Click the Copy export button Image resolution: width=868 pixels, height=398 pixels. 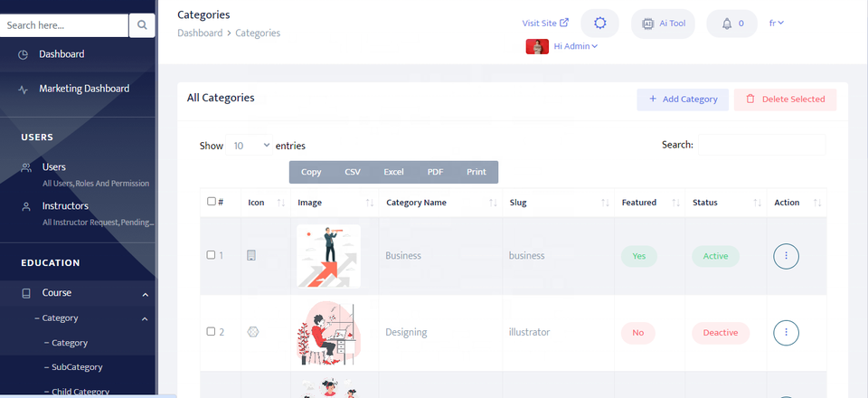click(x=311, y=172)
